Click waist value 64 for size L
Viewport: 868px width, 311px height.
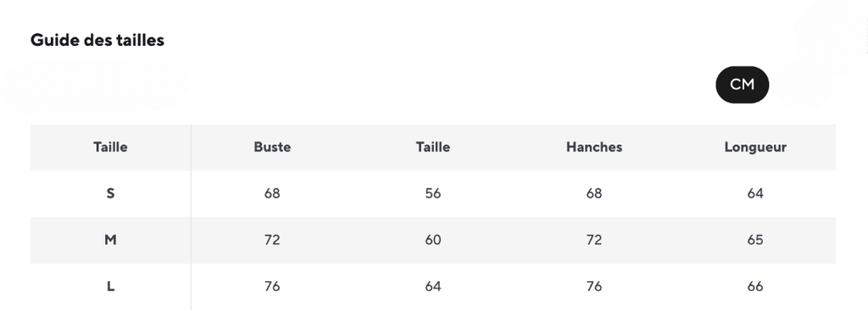[x=433, y=286]
